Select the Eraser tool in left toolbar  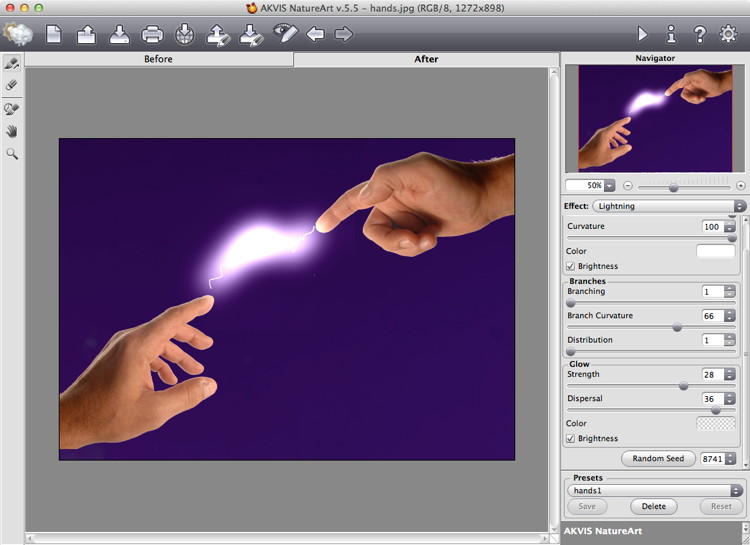[x=12, y=85]
